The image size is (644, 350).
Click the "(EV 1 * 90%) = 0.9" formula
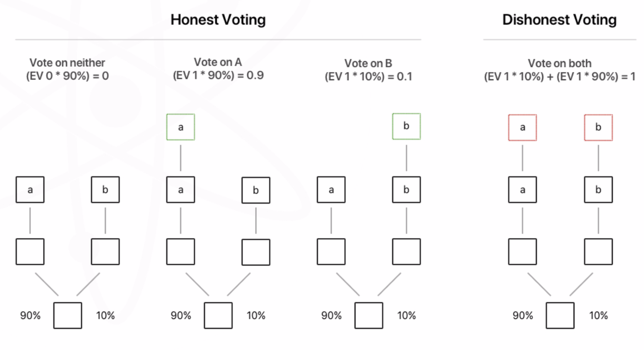[x=218, y=76]
